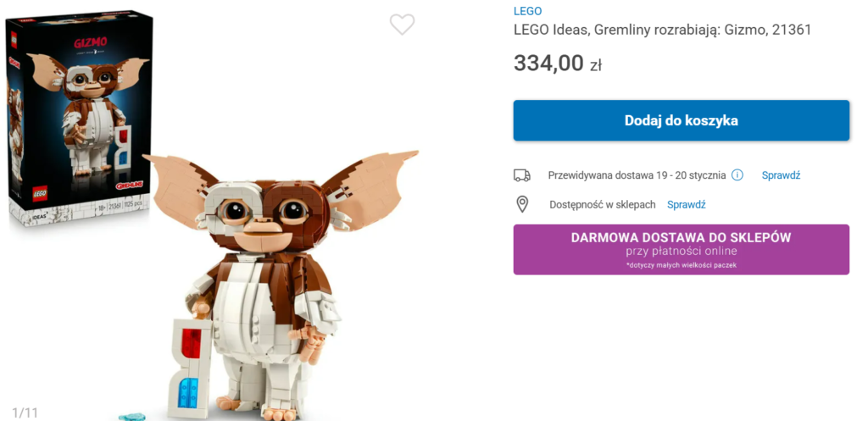Add product to wishlist with heart icon
Screen dimensions: 868x421
402,25
